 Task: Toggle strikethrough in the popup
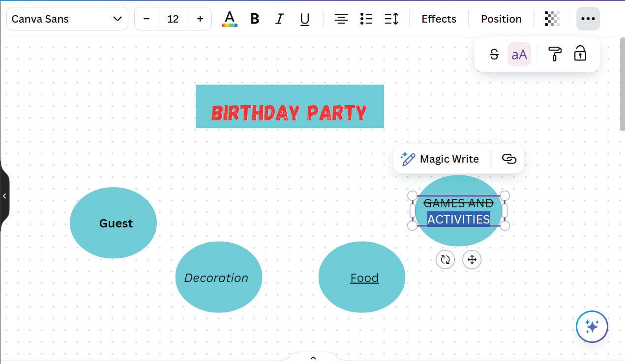pyautogui.click(x=494, y=54)
